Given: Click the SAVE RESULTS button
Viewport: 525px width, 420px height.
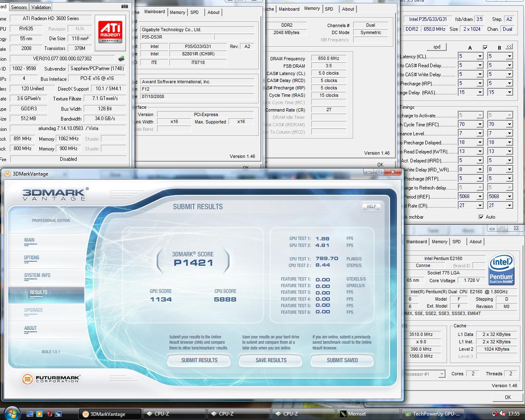Looking at the screenshot, I should 271,360.
